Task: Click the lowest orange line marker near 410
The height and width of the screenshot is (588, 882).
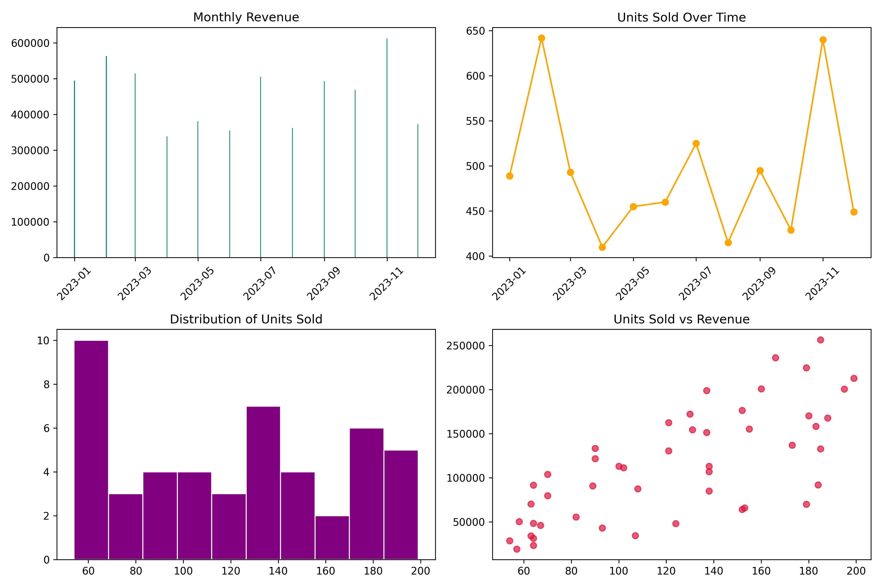Action: click(602, 247)
